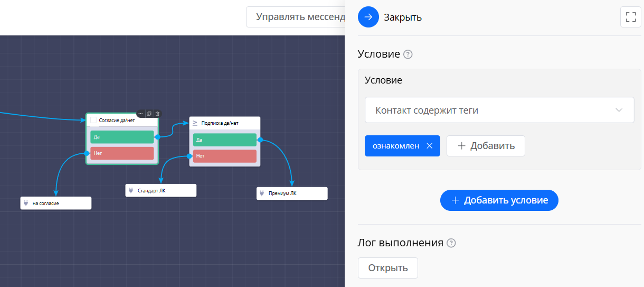
Task: Remove the ознакомлен tag via X
Action: (x=429, y=146)
